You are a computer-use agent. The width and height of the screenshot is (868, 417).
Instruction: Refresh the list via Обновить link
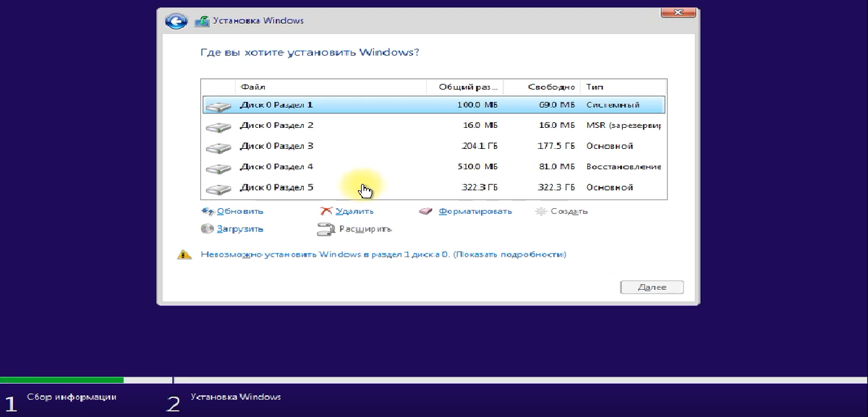click(x=240, y=212)
